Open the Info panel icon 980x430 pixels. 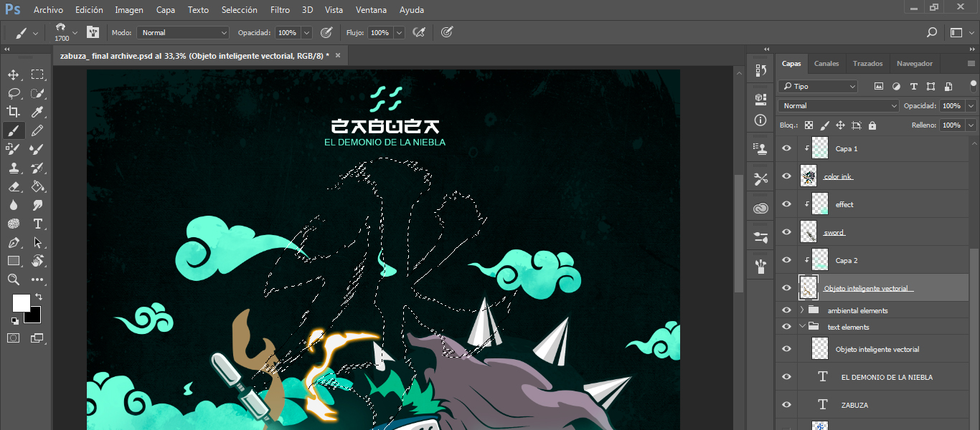pyautogui.click(x=760, y=120)
